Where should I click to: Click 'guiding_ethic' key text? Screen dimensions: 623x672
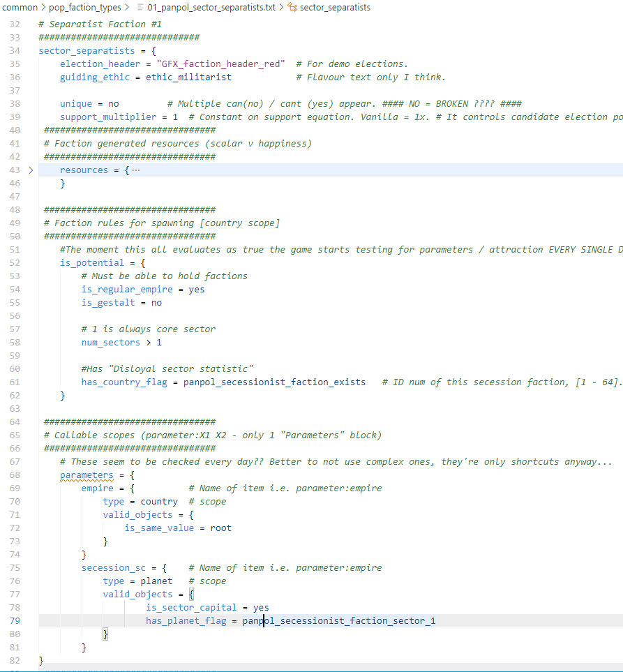click(x=95, y=77)
